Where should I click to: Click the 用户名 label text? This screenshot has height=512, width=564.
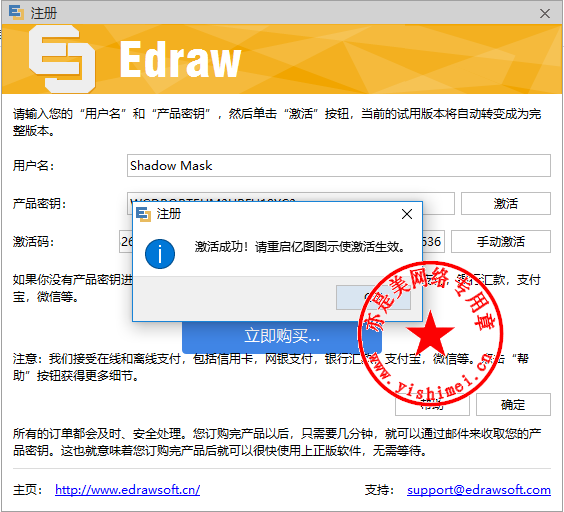tap(33, 166)
